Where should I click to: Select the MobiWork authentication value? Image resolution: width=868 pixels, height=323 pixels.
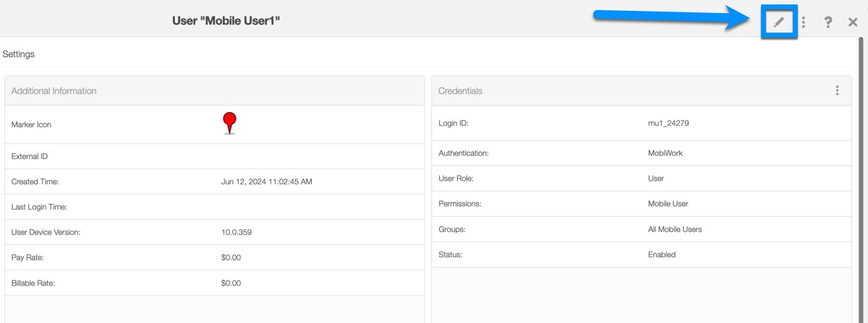[665, 153]
